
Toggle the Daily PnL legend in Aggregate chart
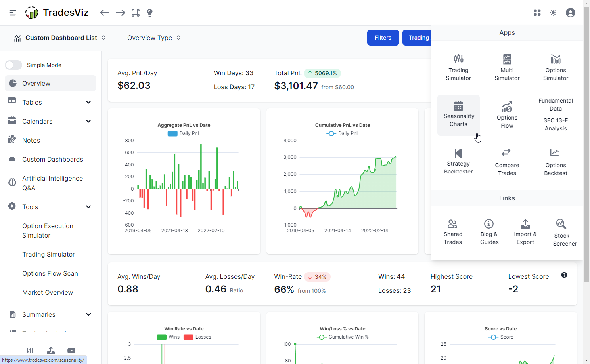pyautogui.click(x=184, y=133)
